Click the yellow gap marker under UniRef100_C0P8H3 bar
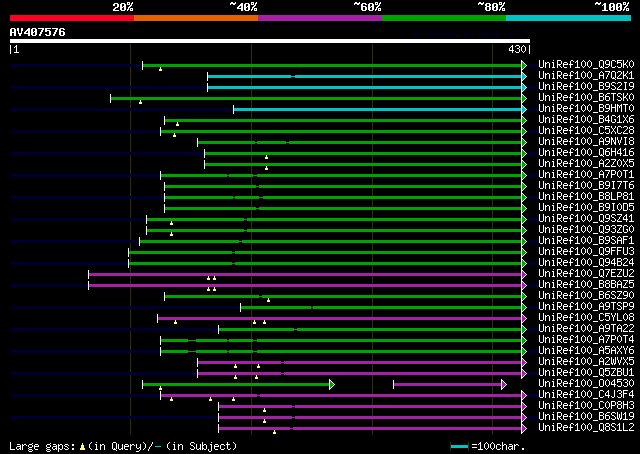 point(264,410)
